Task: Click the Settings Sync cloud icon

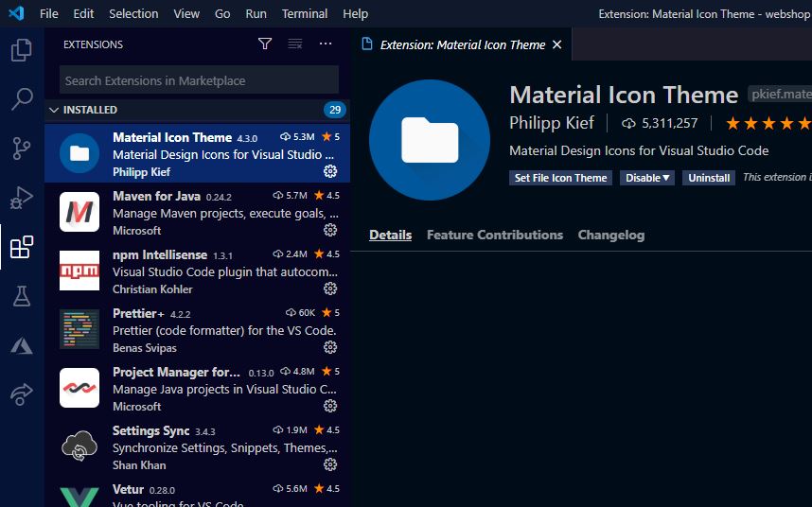Action: pyautogui.click(x=79, y=446)
